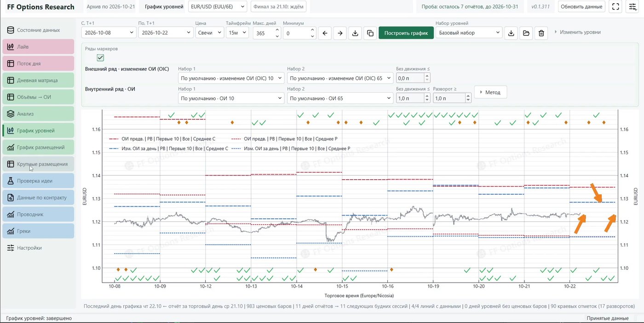This screenshot has height=323, width=644.
Task: Increase the Разворот threshold with the up arrow
Action: [x=468, y=96]
